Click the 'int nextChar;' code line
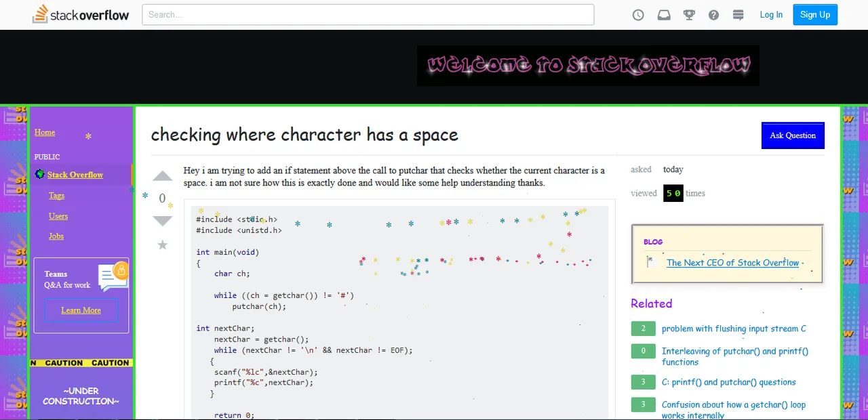This screenshot has width=868, height=420. (x=225, y=329)
